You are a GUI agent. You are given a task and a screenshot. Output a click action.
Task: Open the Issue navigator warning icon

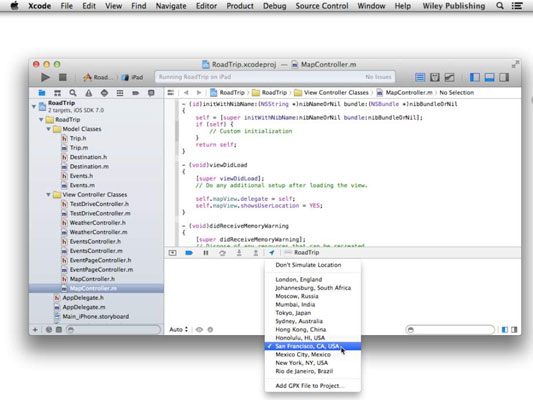[88, 93]
